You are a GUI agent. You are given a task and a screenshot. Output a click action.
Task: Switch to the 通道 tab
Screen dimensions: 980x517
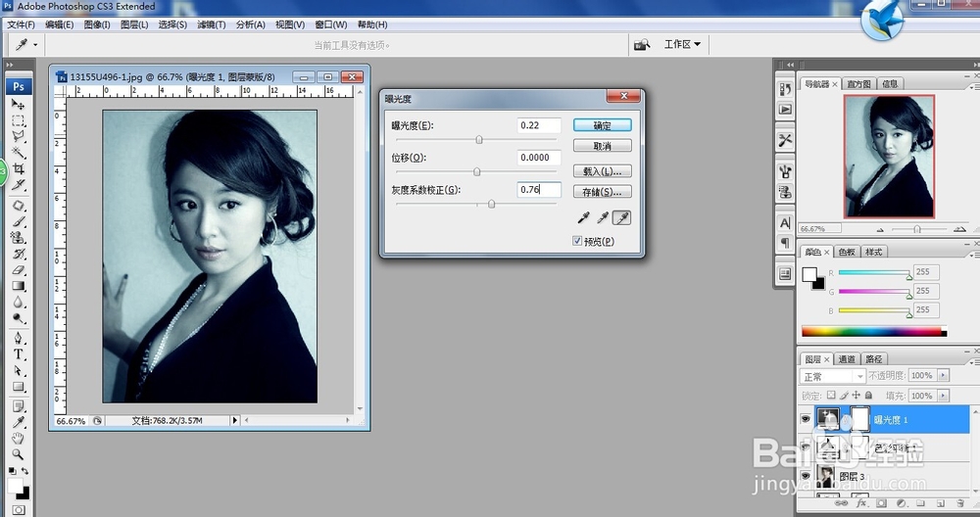[x=847, y=359]
